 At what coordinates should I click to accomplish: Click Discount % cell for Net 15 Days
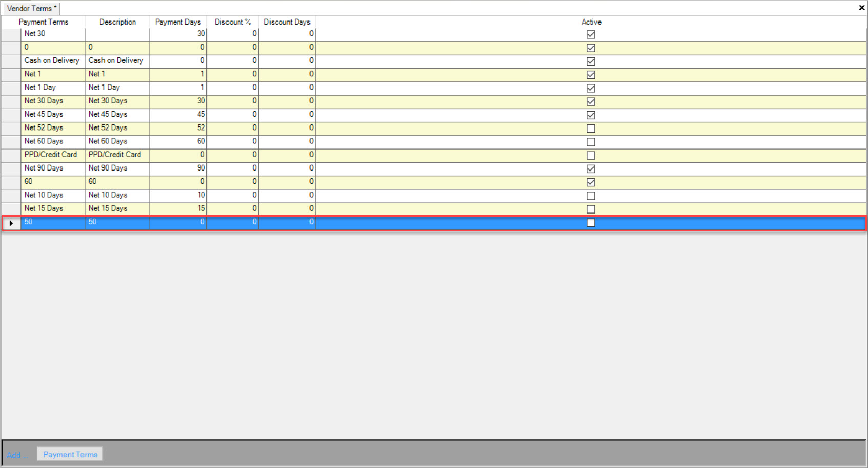[233, 209]
